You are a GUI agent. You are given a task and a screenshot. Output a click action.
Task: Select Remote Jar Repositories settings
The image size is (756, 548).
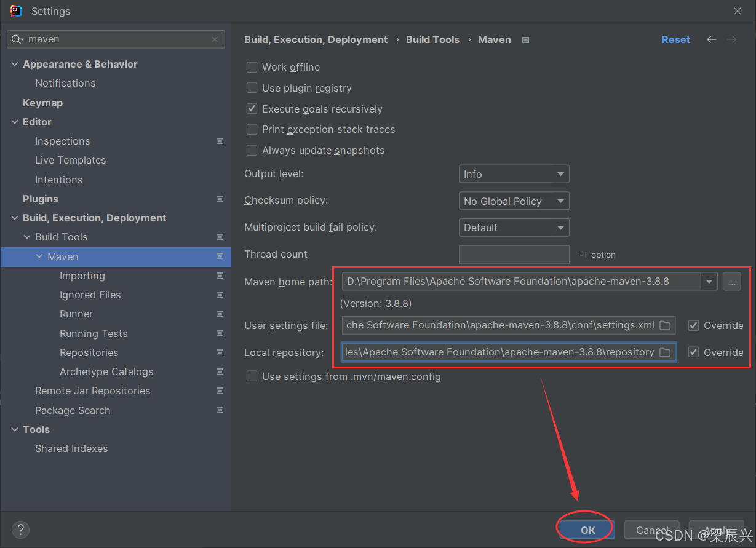tap(92, 391)
